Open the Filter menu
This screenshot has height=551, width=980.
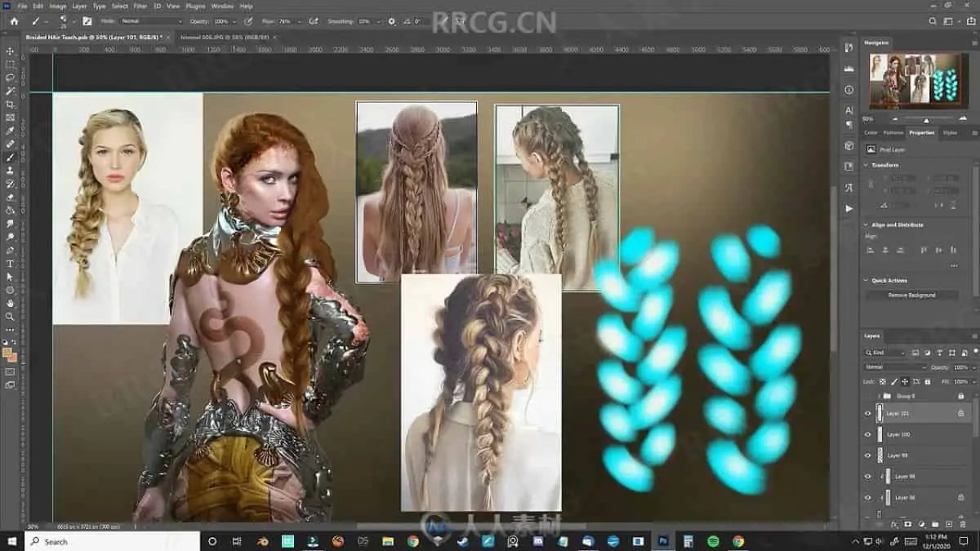pyautogui.click(x=140, y=6)
